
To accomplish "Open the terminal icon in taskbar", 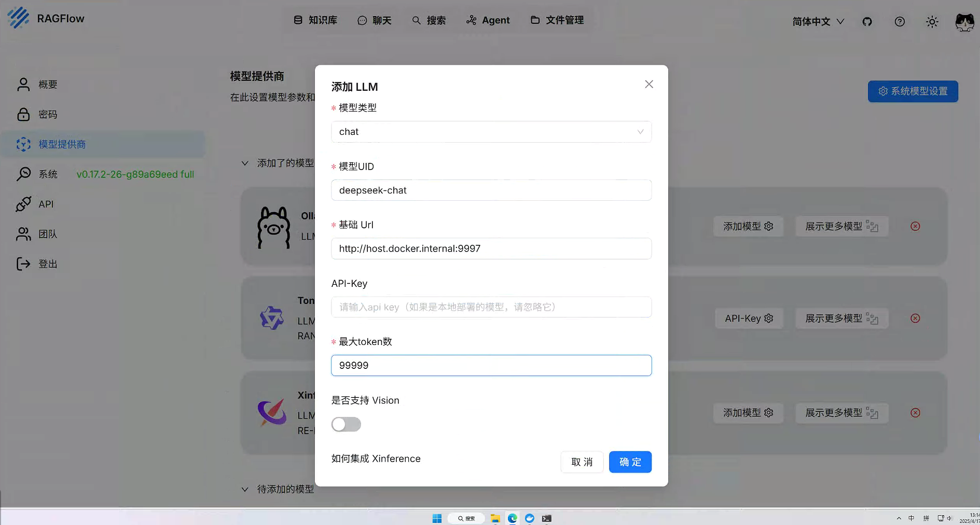I will click(x=547, y=518).
